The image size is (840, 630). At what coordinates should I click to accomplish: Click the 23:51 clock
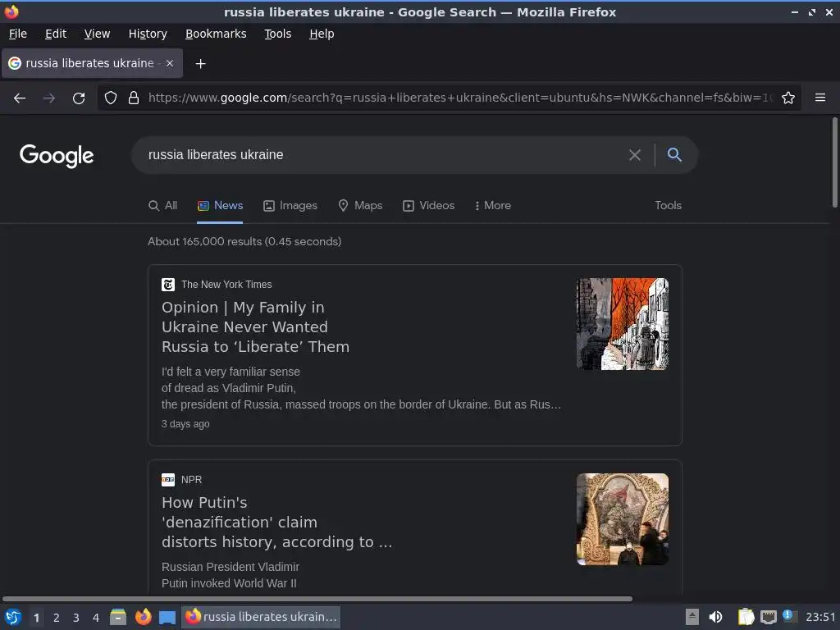coord(820,617)
